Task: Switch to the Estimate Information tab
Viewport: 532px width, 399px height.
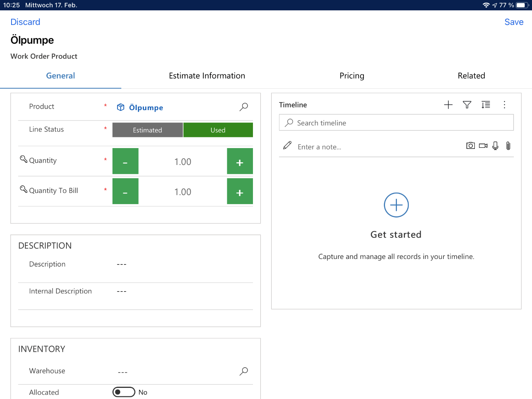Action: pos(207,76)
